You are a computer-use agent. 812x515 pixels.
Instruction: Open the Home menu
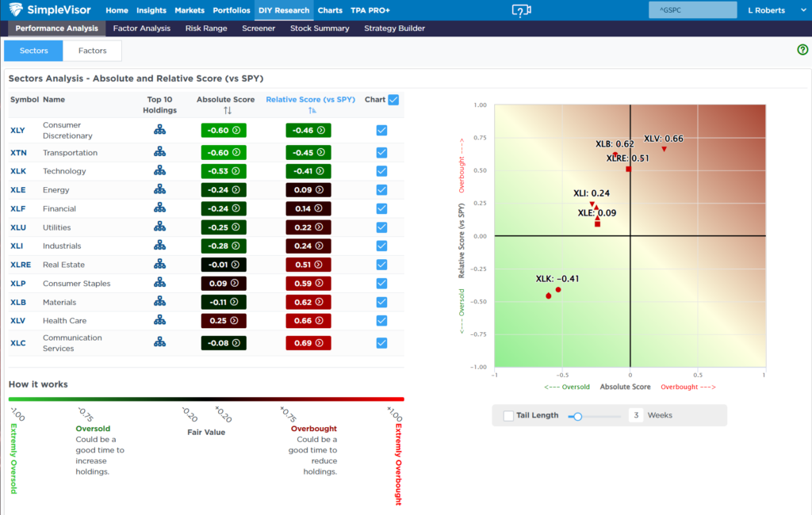[x=117, y=10]
